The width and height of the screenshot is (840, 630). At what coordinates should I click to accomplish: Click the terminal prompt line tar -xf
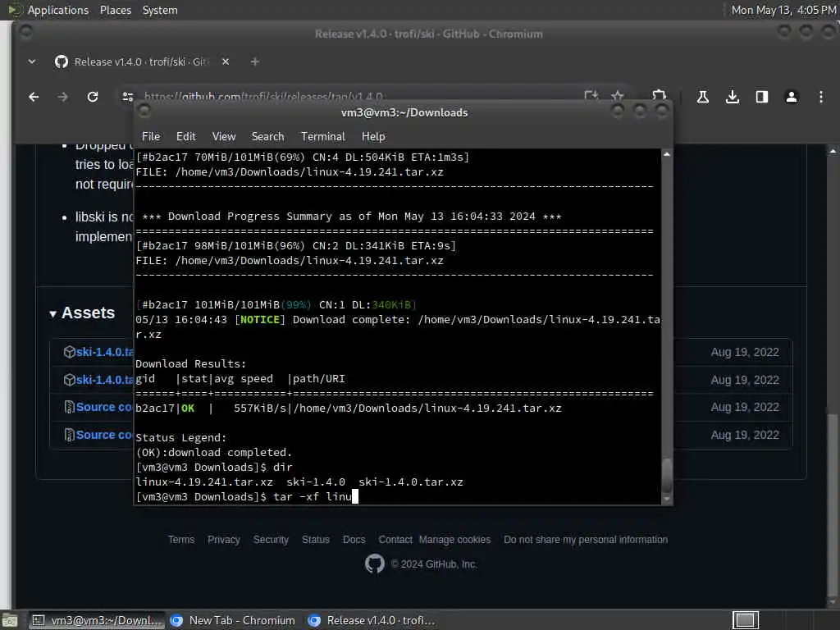click(246, 496)
